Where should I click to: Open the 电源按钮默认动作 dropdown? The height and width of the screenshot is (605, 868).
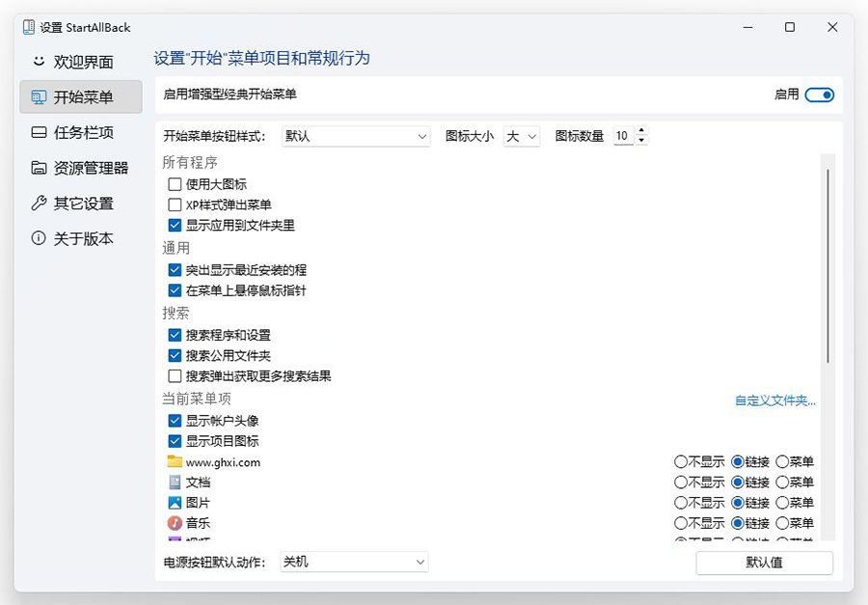353,562
